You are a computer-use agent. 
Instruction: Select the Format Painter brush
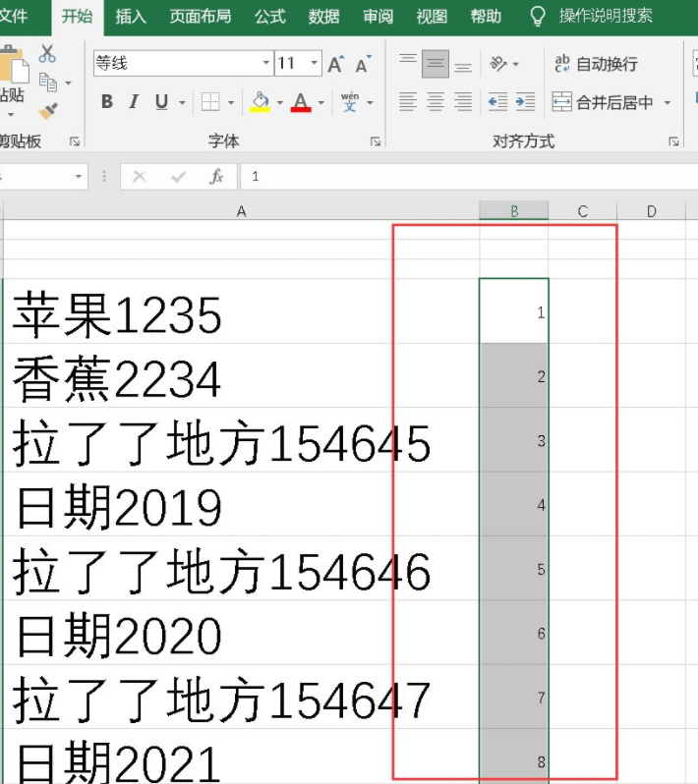click(48, 111)
